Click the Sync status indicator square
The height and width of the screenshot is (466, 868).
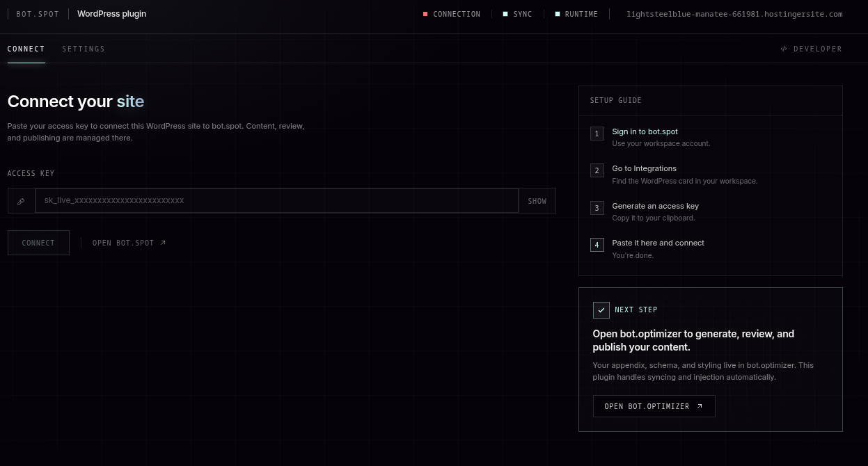[x=505, y=14]
